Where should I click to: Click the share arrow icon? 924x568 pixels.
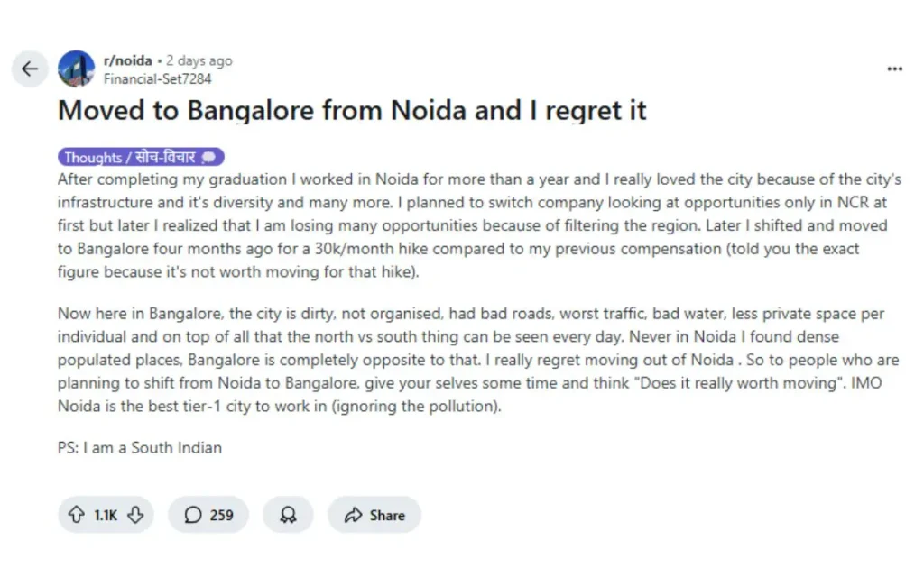pyautogui.click(x=353, y=516)
